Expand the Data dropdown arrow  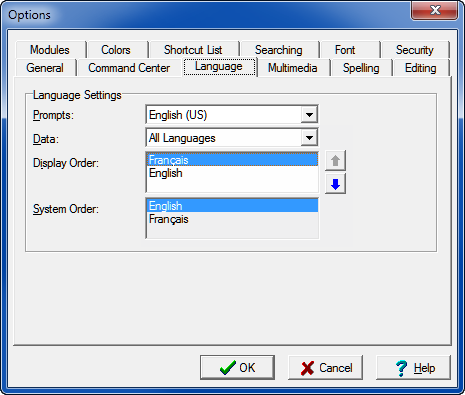coord(309,138)
